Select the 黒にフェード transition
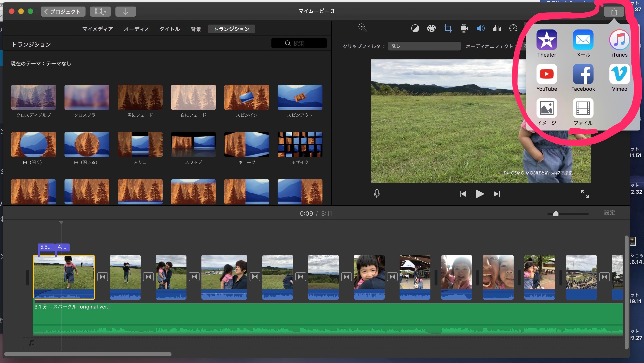Screen dimensions: 644x363 (x=140, y=97)
